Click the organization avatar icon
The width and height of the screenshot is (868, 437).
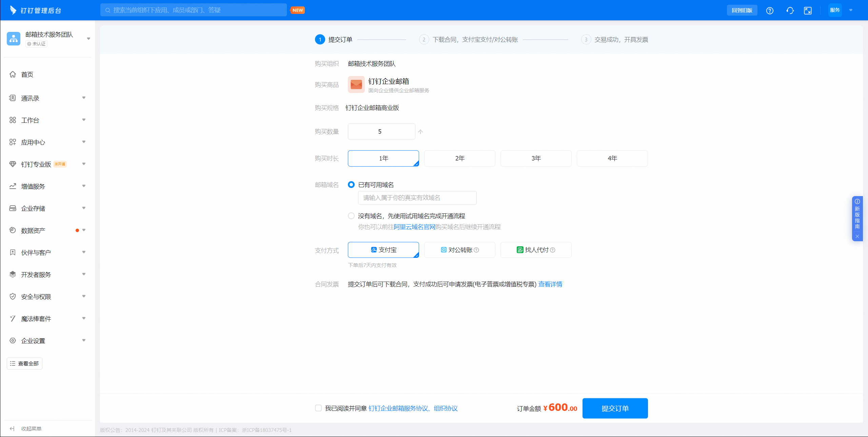(x=14, y=39)
